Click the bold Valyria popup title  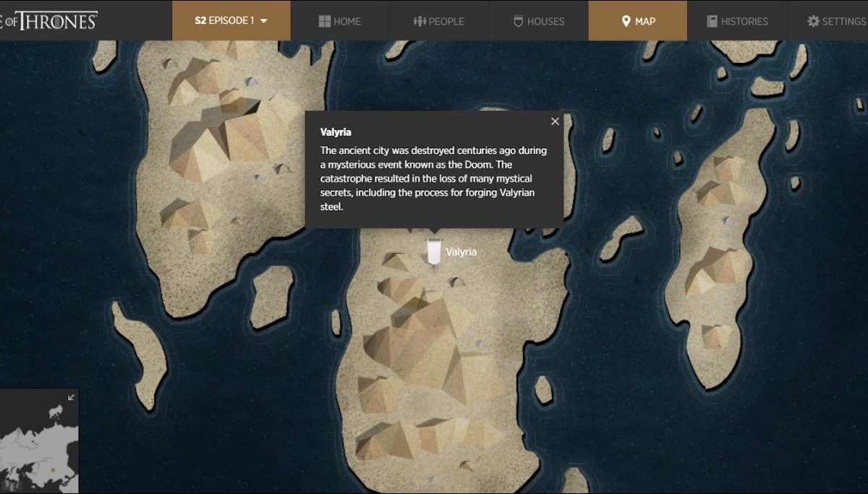[x=336, y=132]
